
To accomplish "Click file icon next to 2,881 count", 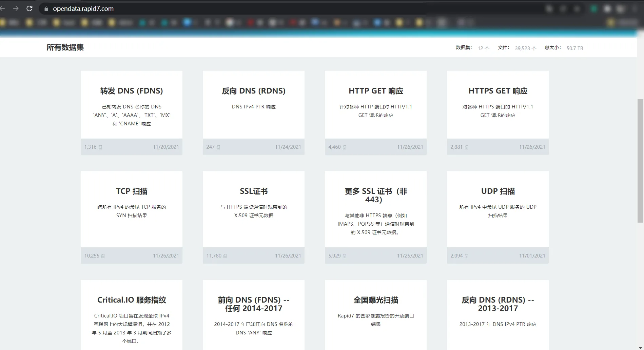I will pyautogui.click(x=467, y=147).
